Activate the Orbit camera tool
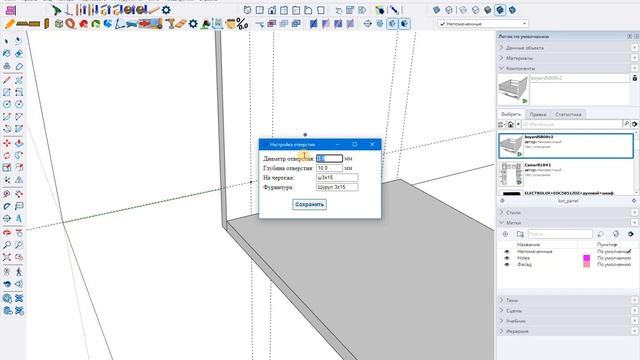The height and width of the screenshot is (360, 640). click(7, 233)
